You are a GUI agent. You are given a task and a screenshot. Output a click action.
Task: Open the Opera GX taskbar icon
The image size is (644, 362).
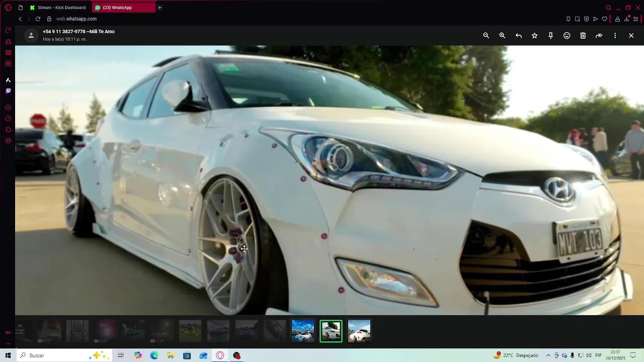point(220,355)
